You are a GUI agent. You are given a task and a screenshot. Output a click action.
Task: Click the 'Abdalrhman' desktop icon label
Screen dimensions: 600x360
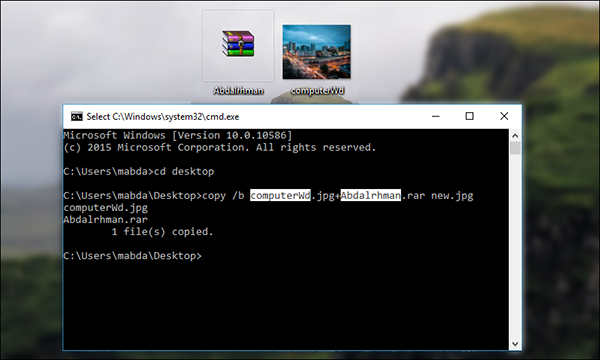pos(238,91)
